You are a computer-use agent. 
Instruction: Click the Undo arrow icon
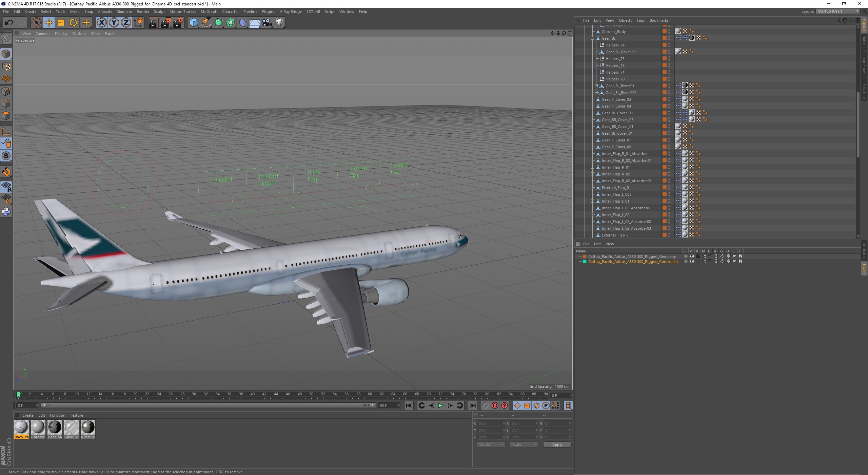point(9,23)
